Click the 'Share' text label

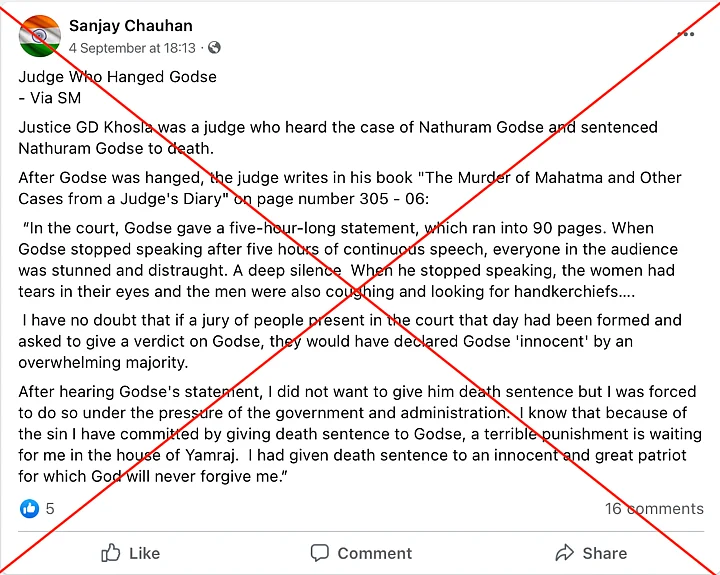coord(604,553)
